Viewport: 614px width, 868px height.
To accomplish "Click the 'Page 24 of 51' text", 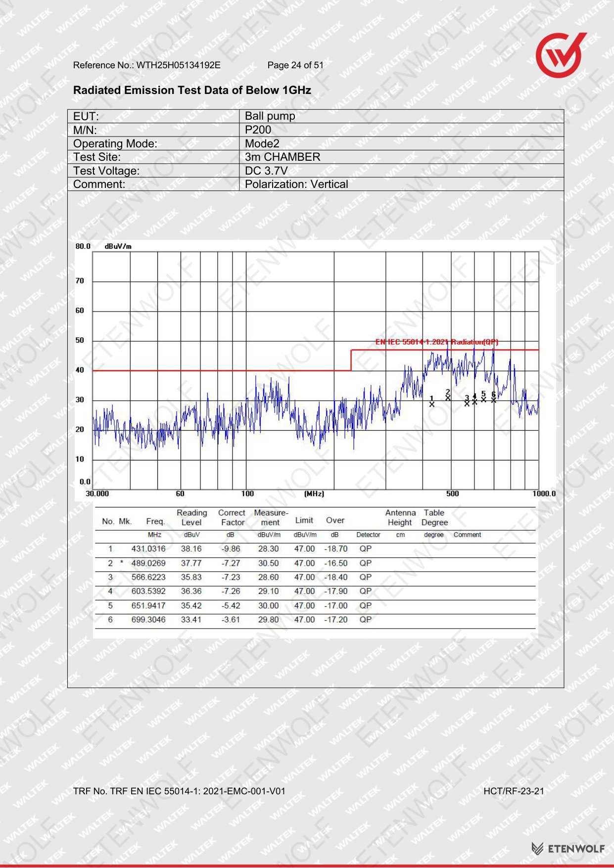I will click(295, 65).
